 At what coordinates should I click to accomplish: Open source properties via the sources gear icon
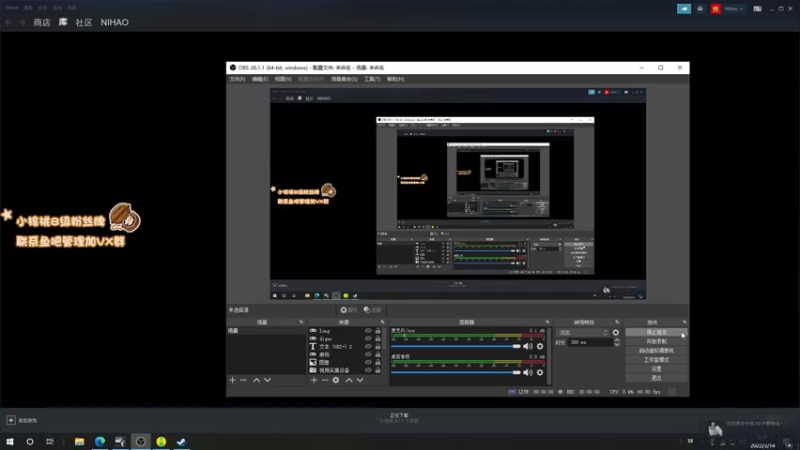tap(336, 380)
